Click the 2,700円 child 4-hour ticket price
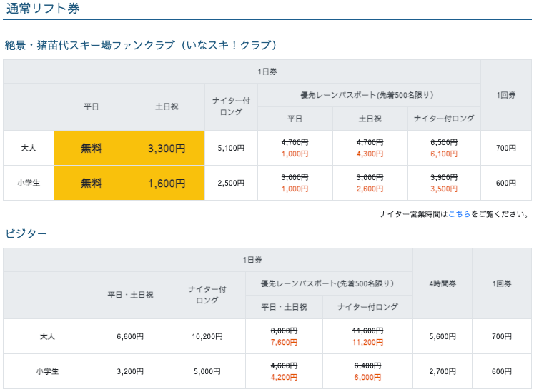This screenshot has height=392, width=534. pos(442,371)
